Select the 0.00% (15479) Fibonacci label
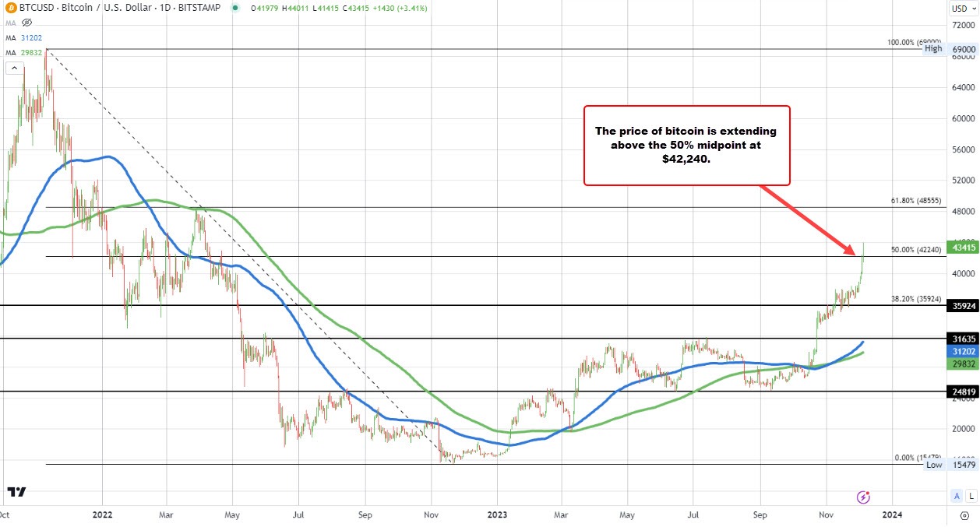 [x=918, y=458]
